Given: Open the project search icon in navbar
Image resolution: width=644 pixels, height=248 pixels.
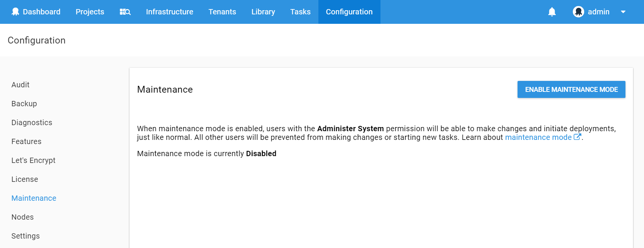Looking at the screenshot, I should 125,12.
